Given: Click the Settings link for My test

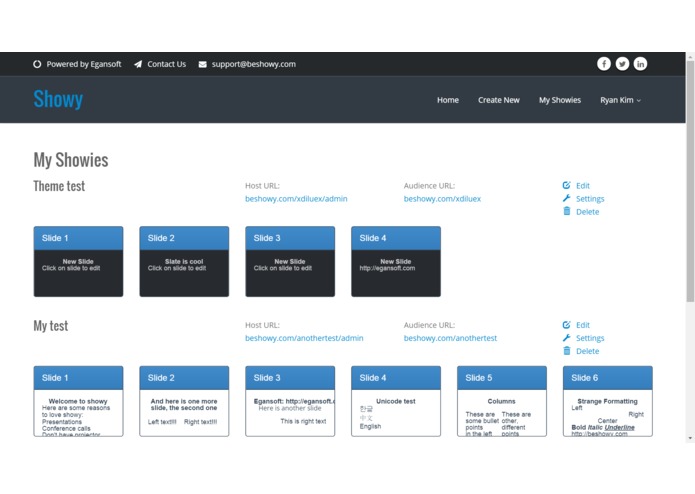Looking at the screenshot, I should coord(590,338).
